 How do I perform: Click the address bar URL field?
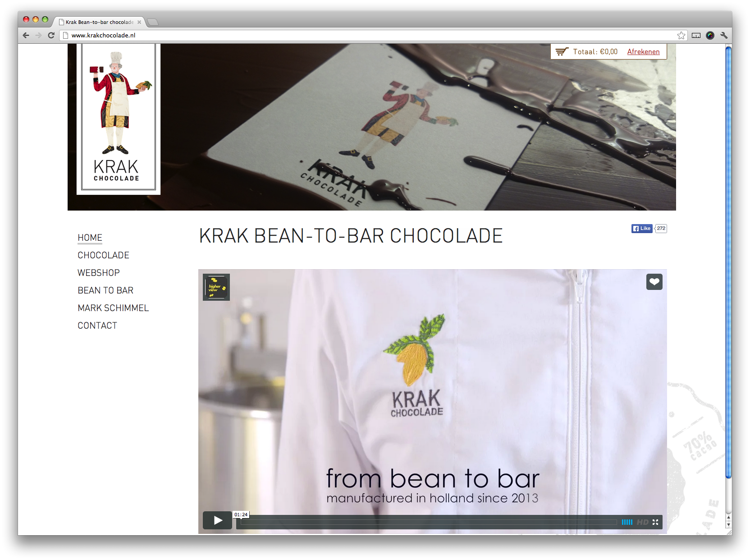[361, 36]
